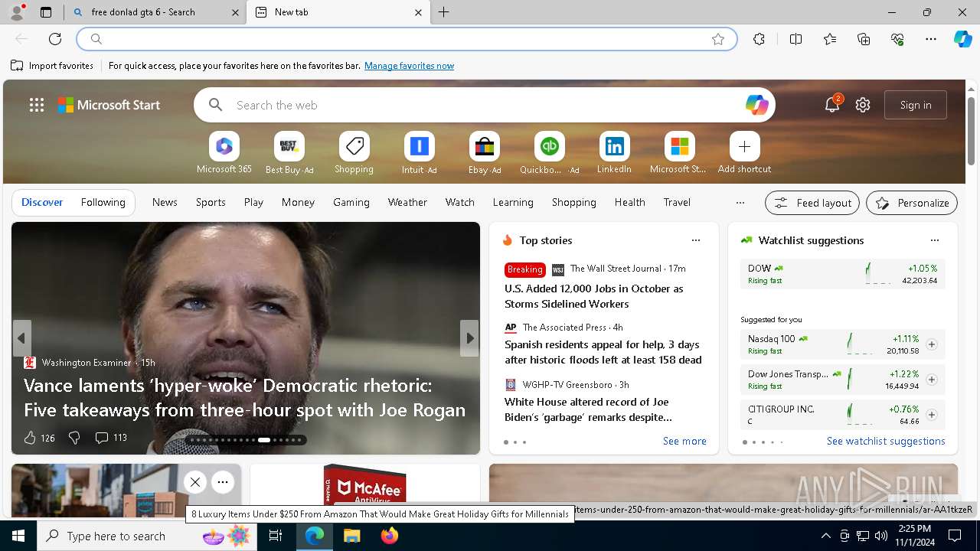Viewport: 980px width, 551px height.
Task: Open the Windows Start menu
Action: [18, 536]
